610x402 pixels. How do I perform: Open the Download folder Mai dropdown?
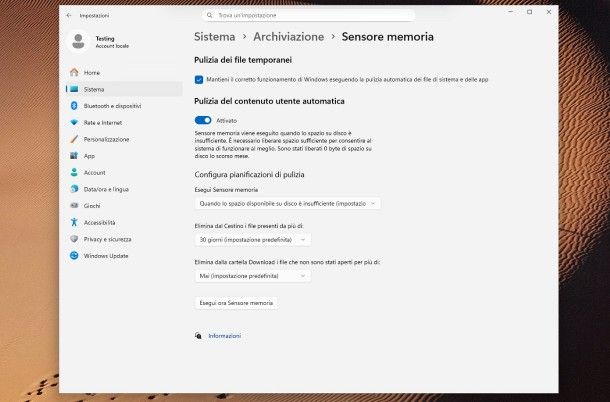[x=253, y=276]
